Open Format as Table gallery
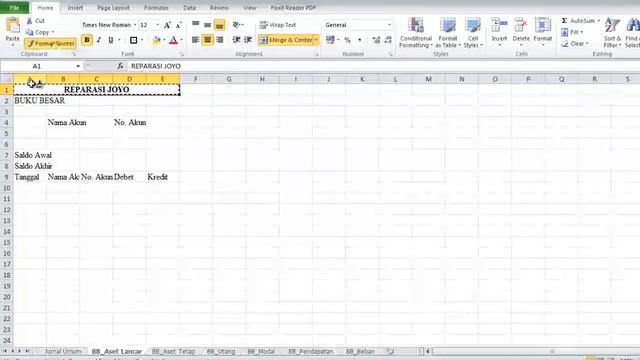 tap(448, 33)
